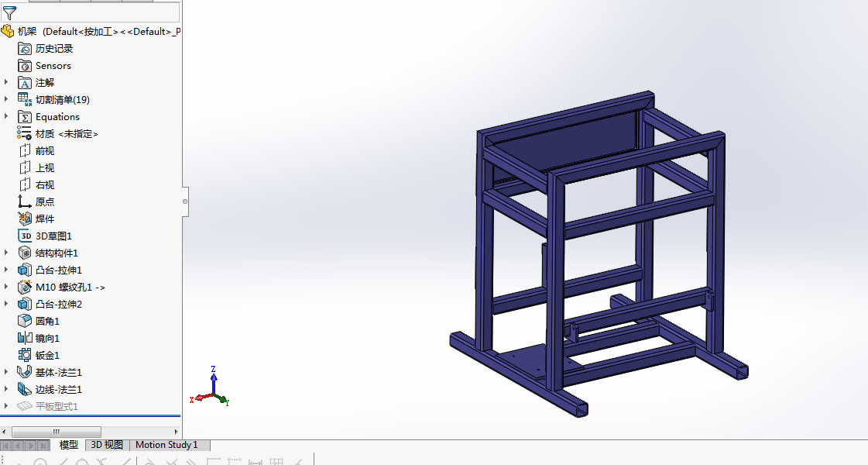Click the M10 螺纹孔1 hole wizard icon
868x465 pixels.
(24, 287)
